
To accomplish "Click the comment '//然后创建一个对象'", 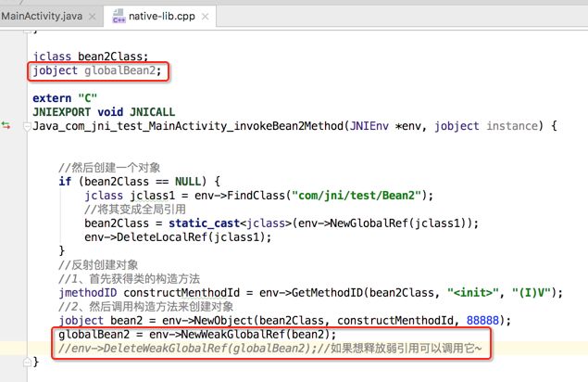I will point(109,168).
